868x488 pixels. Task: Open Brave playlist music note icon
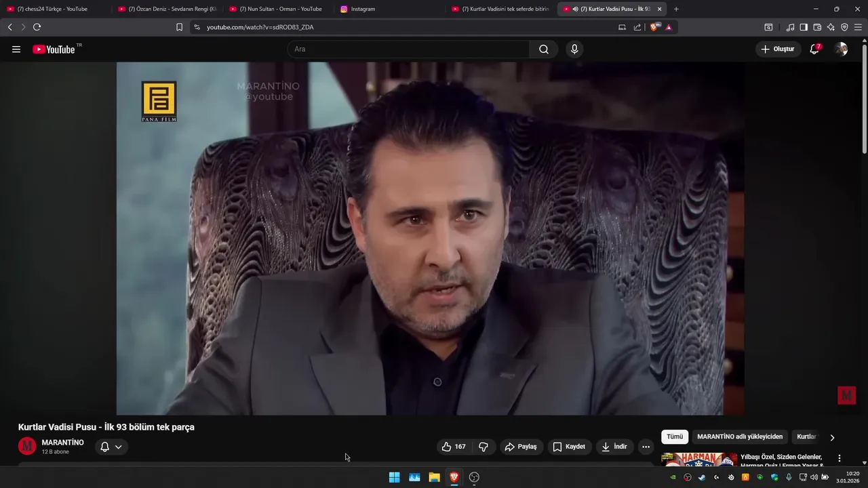click(x=790, y=27)
